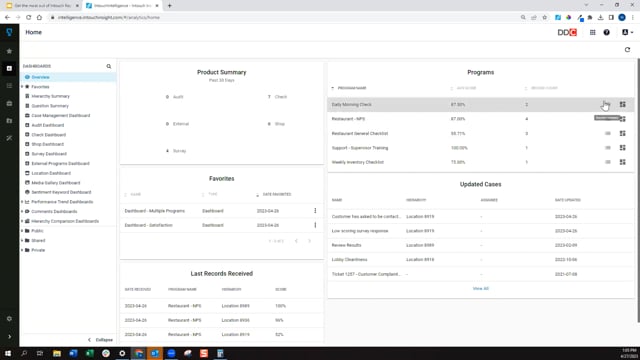Open settings gear in left rail
This screenshot has height=360, width=640.
(9, 319)
